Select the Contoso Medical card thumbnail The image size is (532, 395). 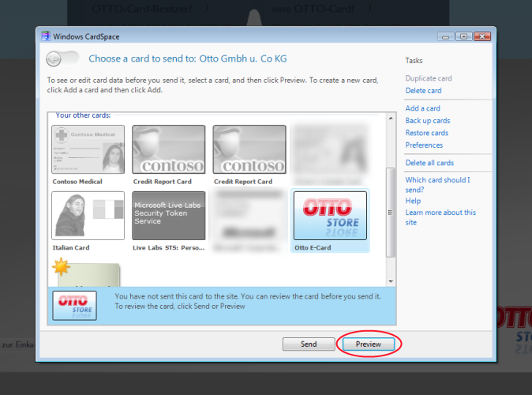[x=88, y=149]
